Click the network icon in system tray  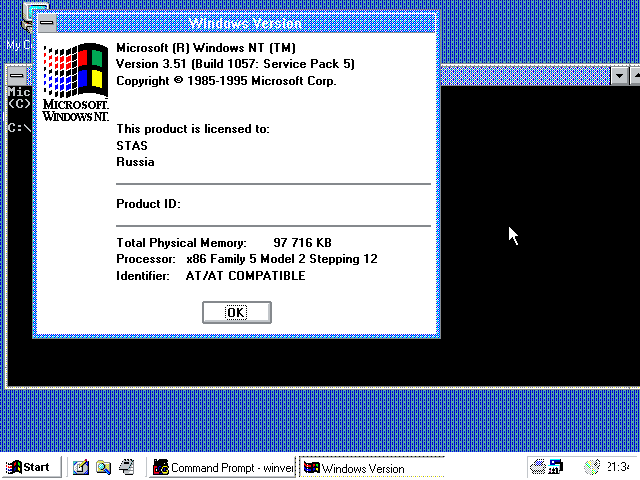(555, 467)
